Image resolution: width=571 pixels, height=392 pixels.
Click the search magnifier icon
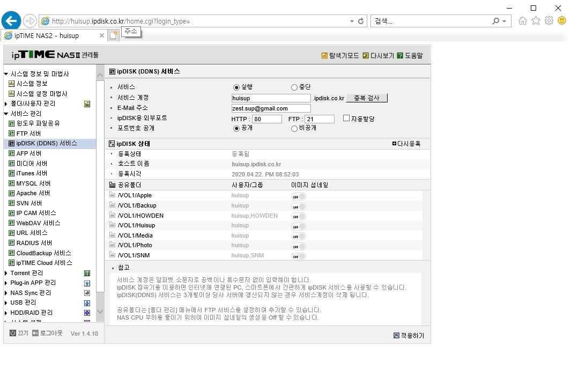(495, 21)
